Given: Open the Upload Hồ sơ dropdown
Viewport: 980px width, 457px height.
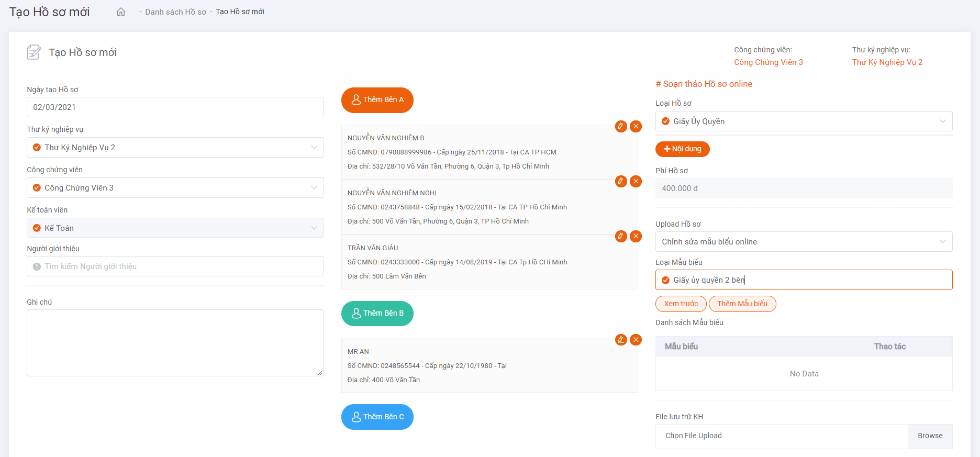Looking at the screenshot, I should (803, 242).
